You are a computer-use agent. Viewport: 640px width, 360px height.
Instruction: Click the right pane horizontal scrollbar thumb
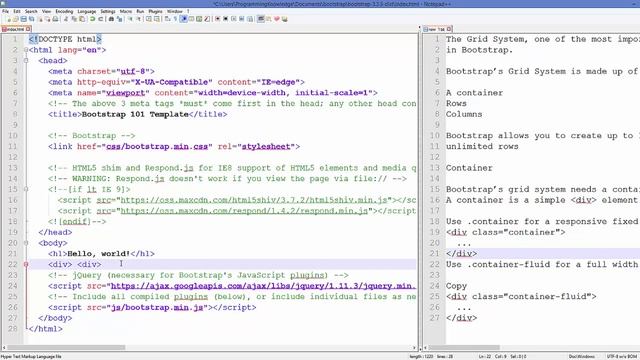[464, 348]
